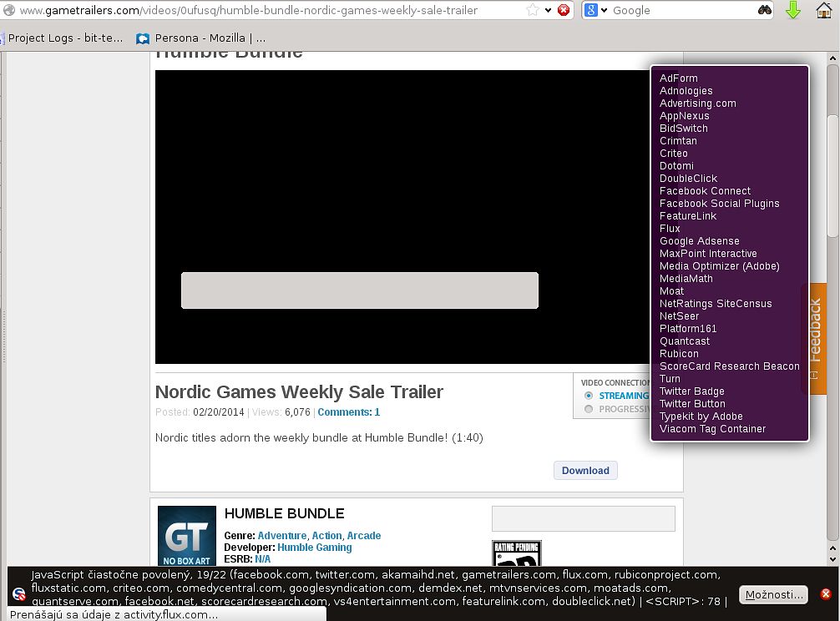Click the Google search engine icon
The image size is (840, 621).
click(x=590, y=11)
